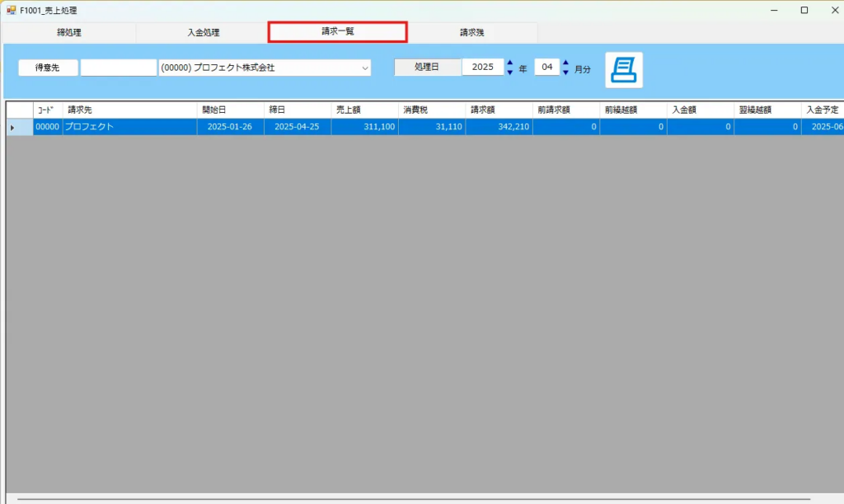Viewport: 844px width, 504px height.
Task: Click the year field showing 2025
Action: click(x=483, y=68)
